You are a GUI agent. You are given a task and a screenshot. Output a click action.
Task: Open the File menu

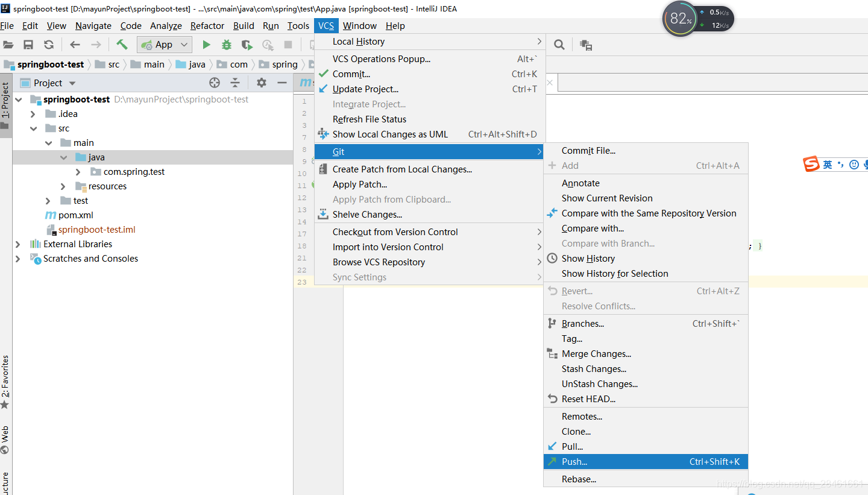[7, 26]
